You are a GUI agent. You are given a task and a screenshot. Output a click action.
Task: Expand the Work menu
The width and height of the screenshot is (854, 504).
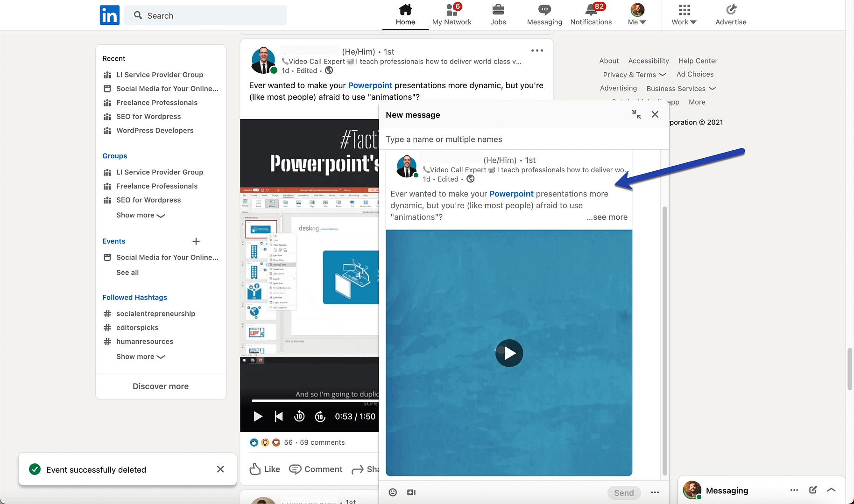[x=683, y=15]
